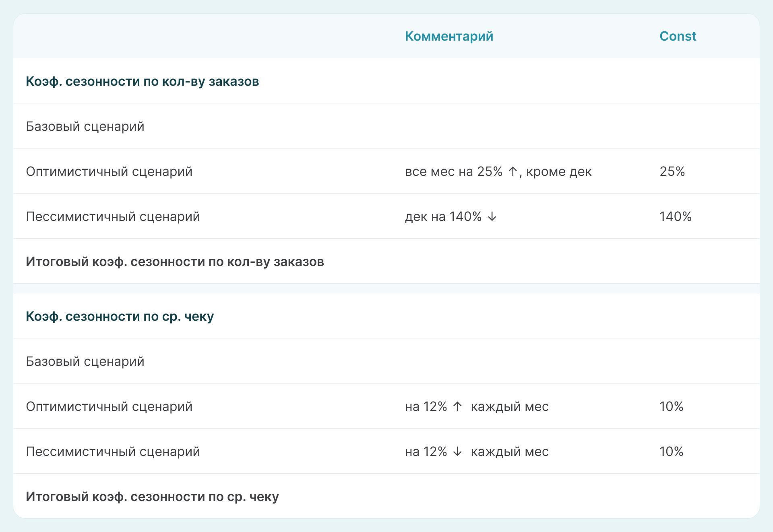The width and height of the screenshot is (773, 532).
Task: Click up arrow icon in 25% comment
Action: pyautogui.click(x=513, y=171)
